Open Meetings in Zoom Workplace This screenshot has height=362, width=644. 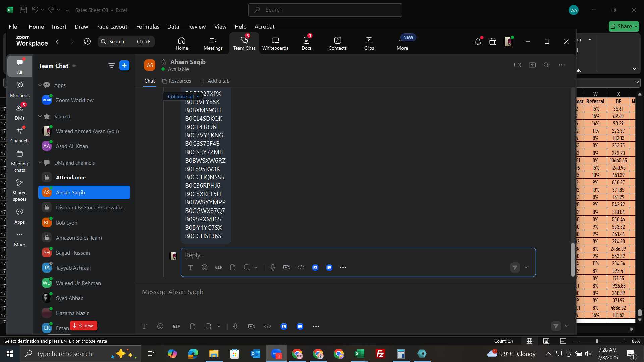pyautogui.click(x=213, y=43)
